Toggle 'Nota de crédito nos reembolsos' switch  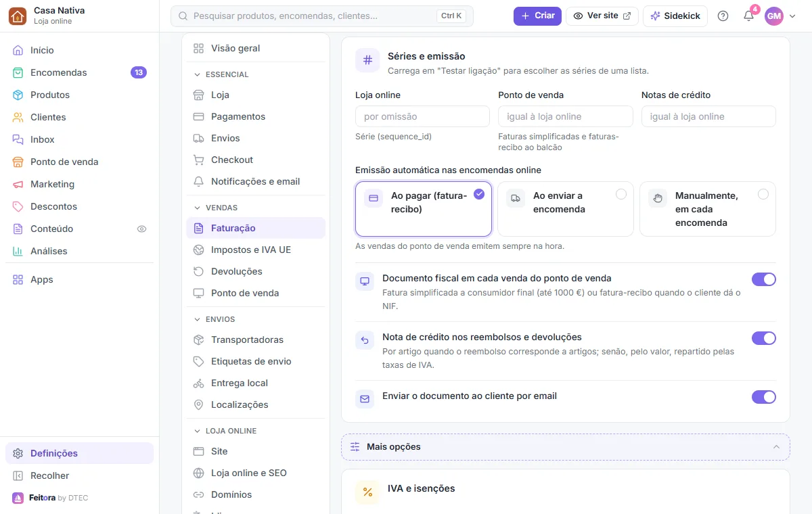tap(763, 338)
